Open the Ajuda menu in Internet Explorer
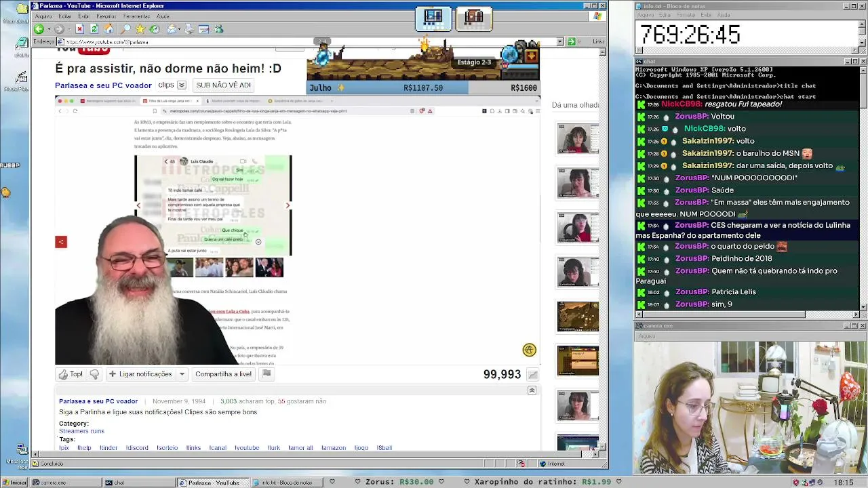Screen dimensions: 868x488 click(163, 16)
